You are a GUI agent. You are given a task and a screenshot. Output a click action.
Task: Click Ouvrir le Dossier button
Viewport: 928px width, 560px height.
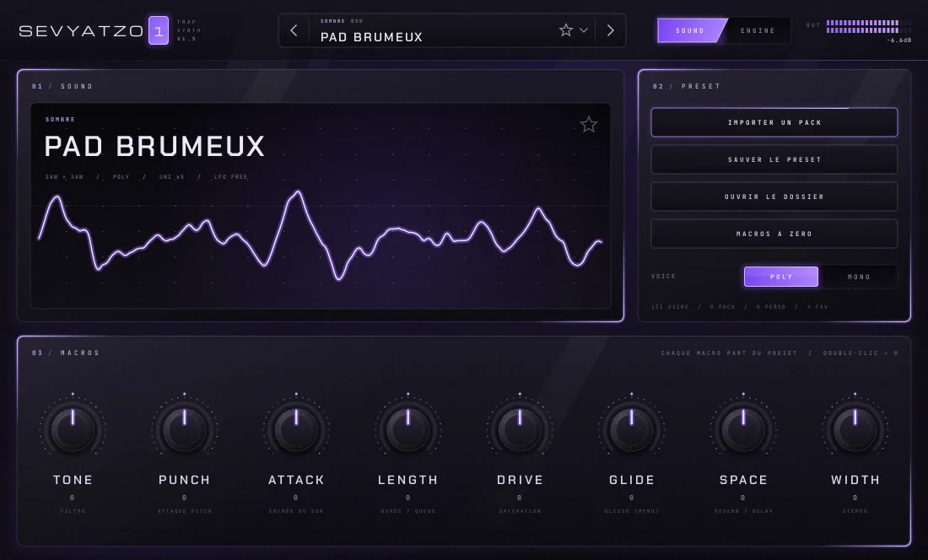774,197
